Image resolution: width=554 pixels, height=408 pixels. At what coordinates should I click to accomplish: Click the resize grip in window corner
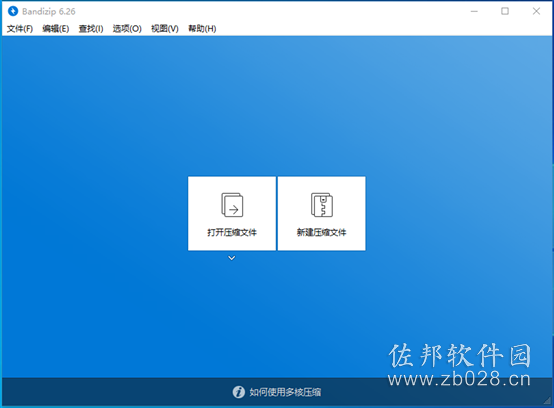[x=547, y=401]
